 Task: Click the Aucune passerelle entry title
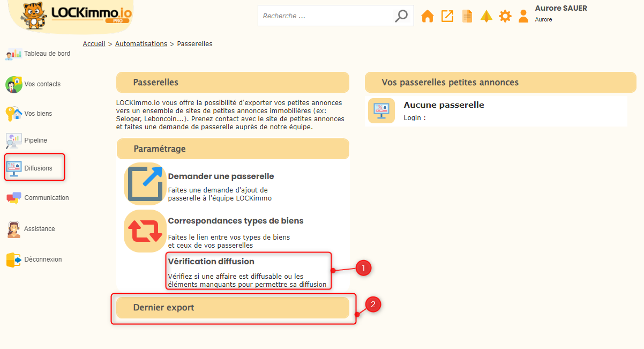click(x=444, y=105)
